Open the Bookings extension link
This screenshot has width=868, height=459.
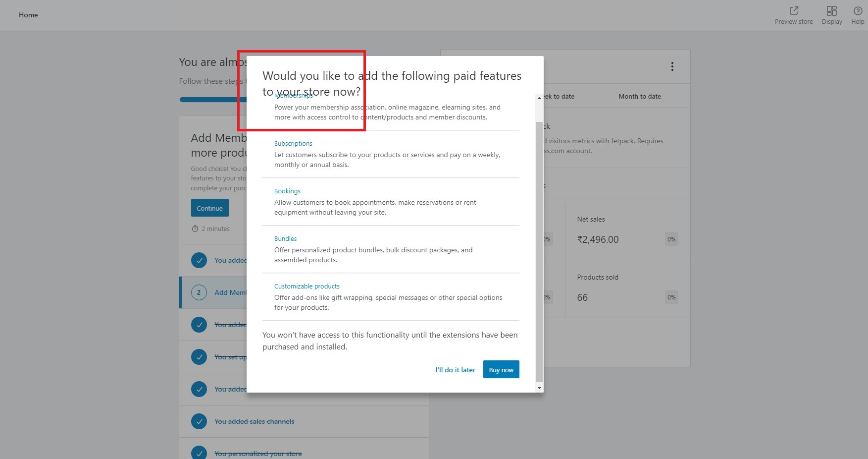pos(287,191)
